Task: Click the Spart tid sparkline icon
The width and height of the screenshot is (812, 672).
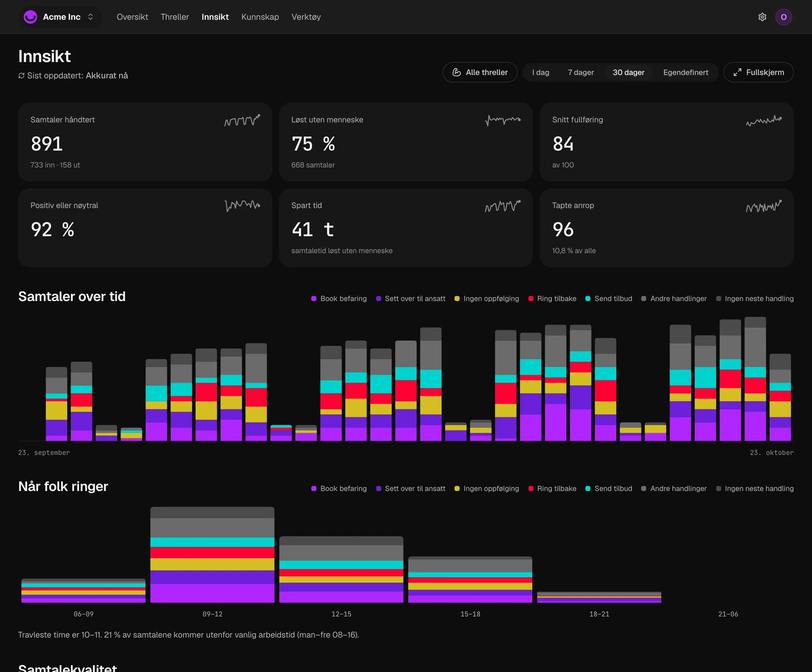Action: pyautogui.click(x=503, y=206)
